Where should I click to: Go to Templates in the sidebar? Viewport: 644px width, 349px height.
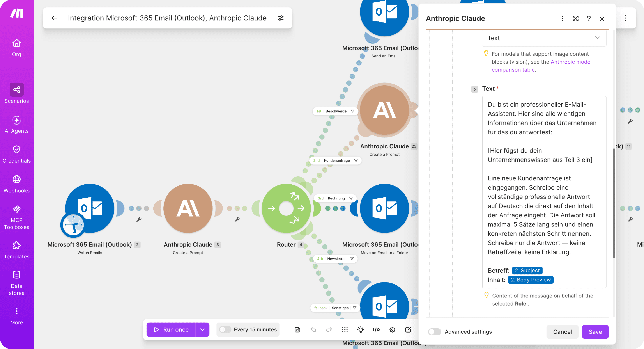pos(16,250)
